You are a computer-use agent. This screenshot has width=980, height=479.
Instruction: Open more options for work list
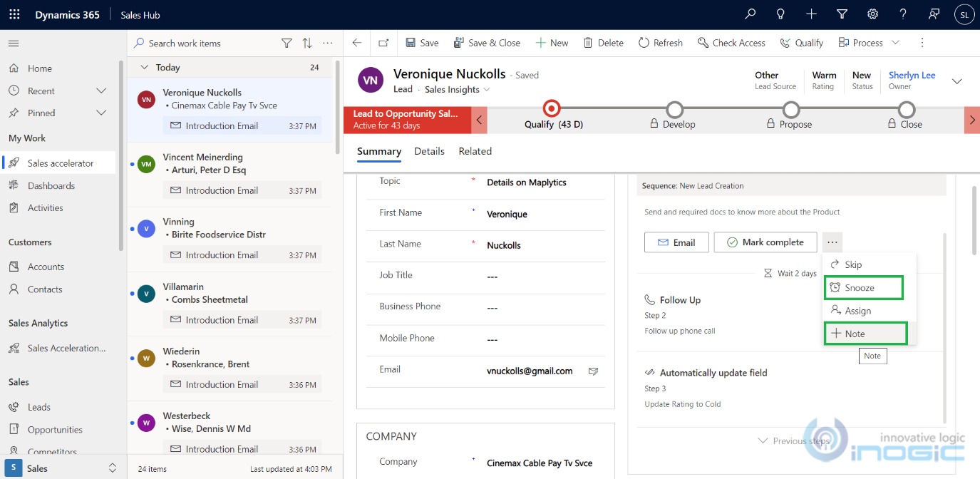pyautogui.click(x=328, y=43)
